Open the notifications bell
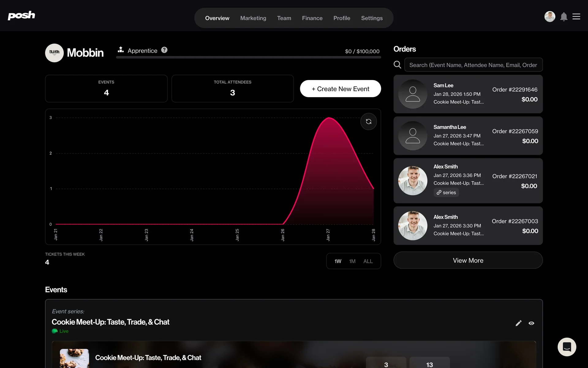The image size is (588, 368). 564,17
